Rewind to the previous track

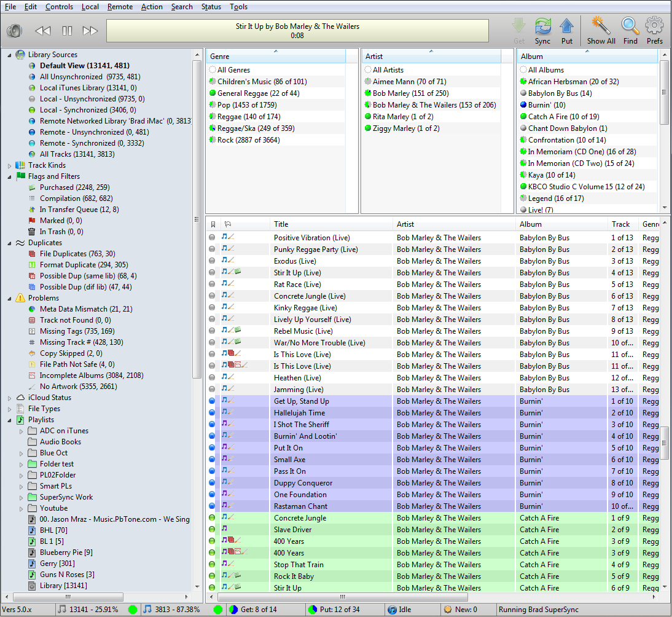42,31
